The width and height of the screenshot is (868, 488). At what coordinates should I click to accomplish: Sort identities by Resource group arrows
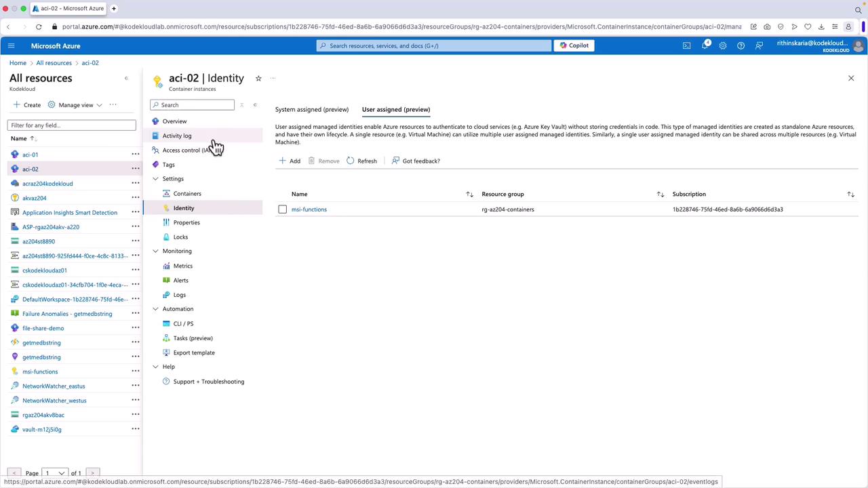pos(660,195)
